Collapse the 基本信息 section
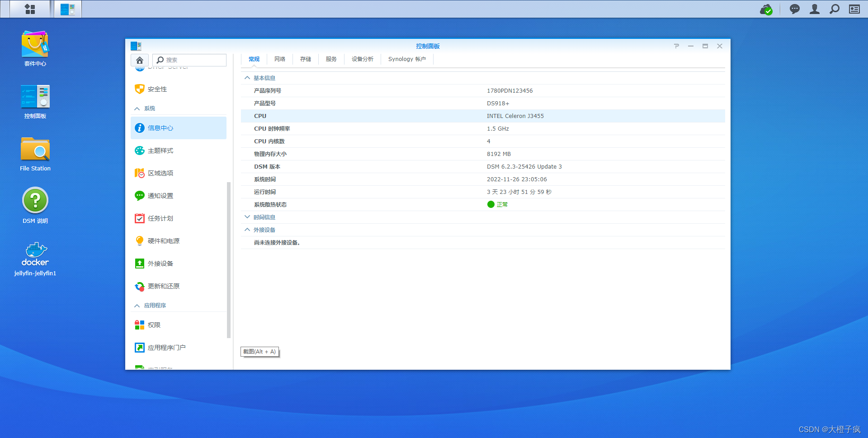868x438 pixels. click(247, 78)
